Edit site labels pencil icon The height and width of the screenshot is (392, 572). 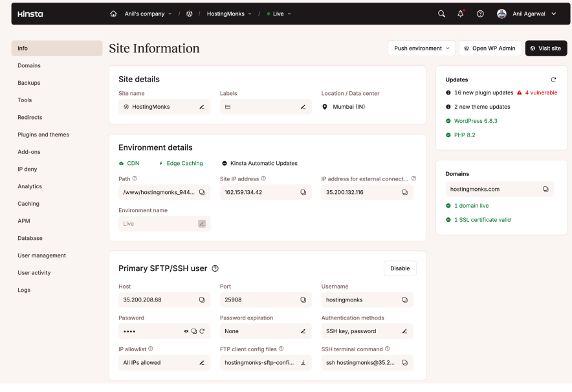[303, 107]
